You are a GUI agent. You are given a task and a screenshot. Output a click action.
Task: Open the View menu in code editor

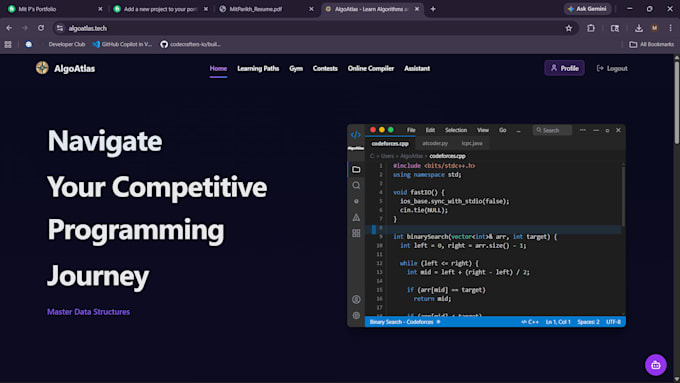pos(483,130)
